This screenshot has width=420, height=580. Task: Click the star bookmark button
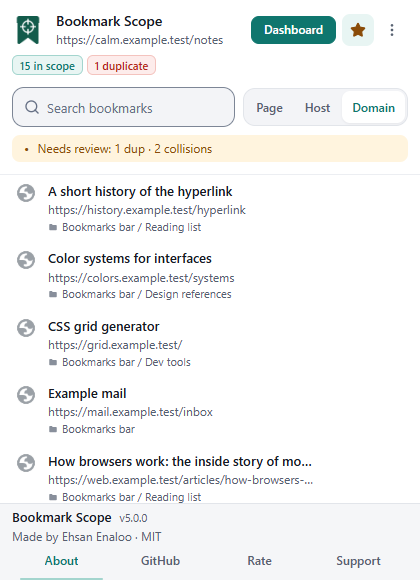pos(358,30)
